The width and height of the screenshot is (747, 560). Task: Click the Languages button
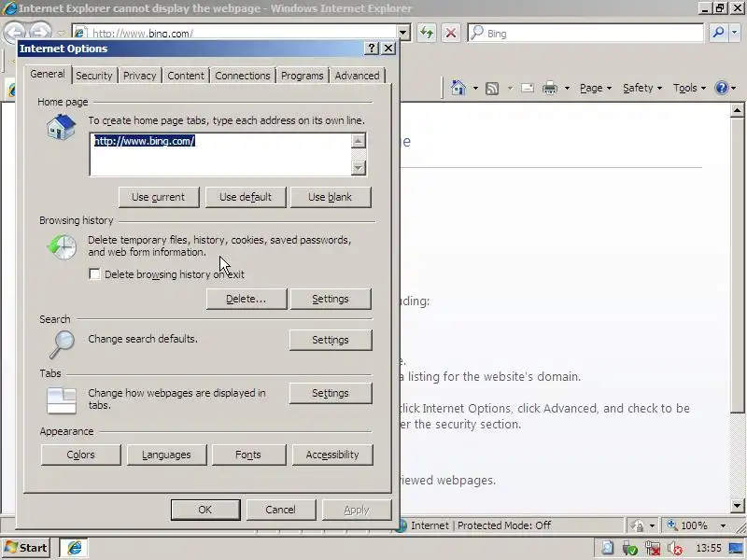[x=167, y=455]
